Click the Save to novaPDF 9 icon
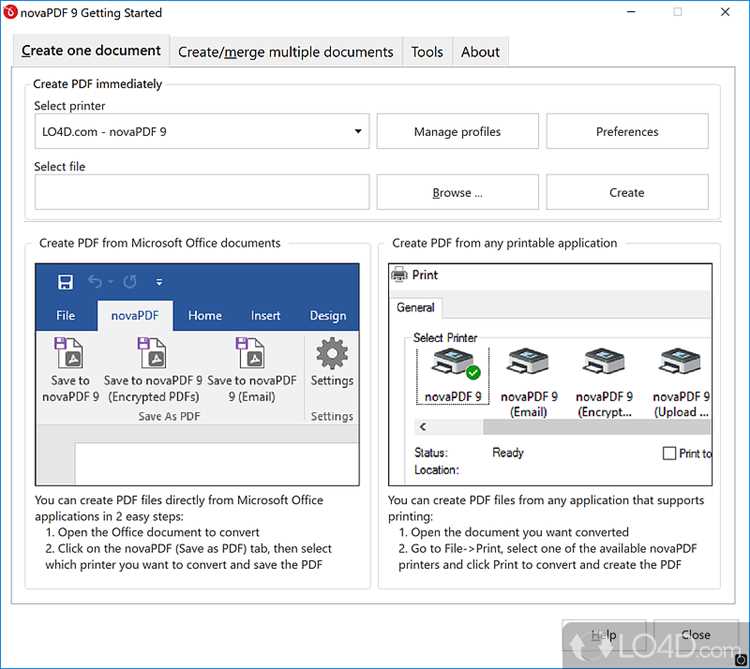Screen dimensions: 750x669 (69, 352)
